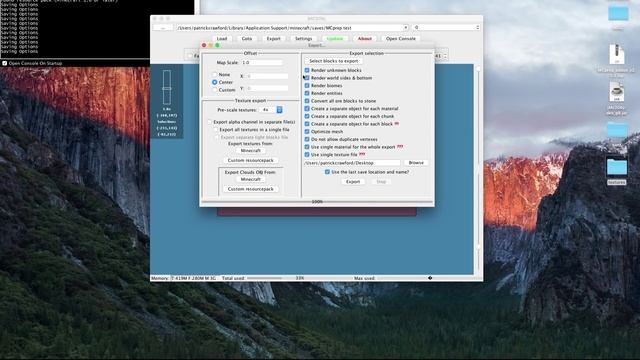Click the Load button in the main window
The width and height of the screenshot is (640, 360).
[x=222, y=38]
